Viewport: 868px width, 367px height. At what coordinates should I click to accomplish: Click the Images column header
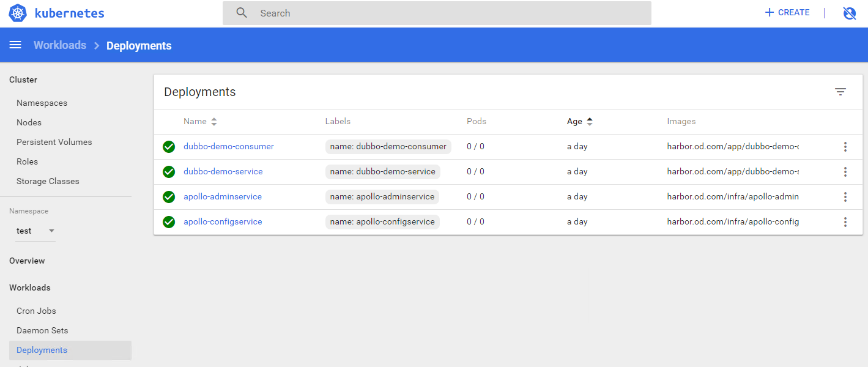681,122
